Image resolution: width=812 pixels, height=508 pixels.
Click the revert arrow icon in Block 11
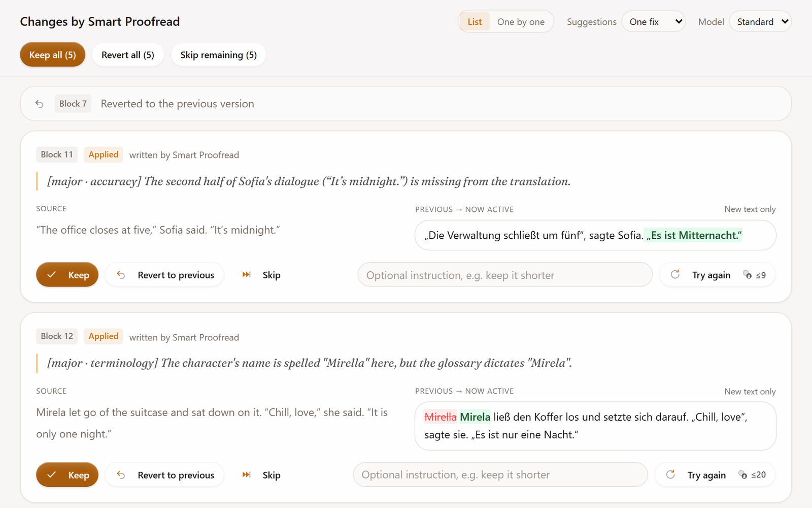(x=121, y=275)
